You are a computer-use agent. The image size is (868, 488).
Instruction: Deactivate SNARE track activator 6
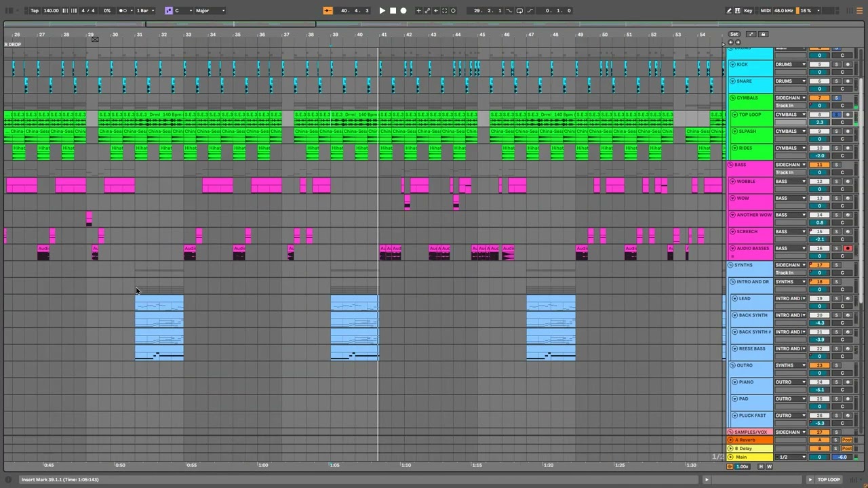click(819, 81)
